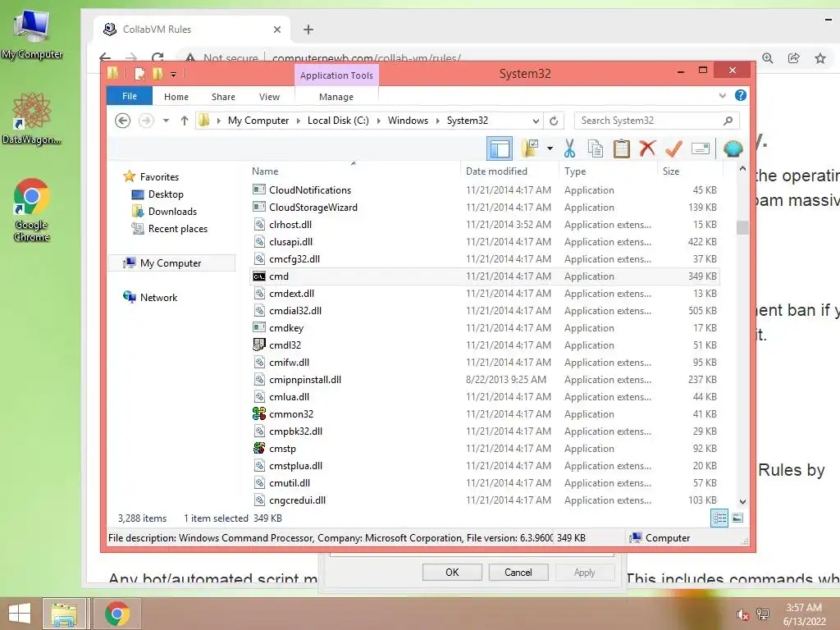Click the file list vertical scrollbar thumb
Viewport: 840px width, 630px height.
[x=742, y=228]
